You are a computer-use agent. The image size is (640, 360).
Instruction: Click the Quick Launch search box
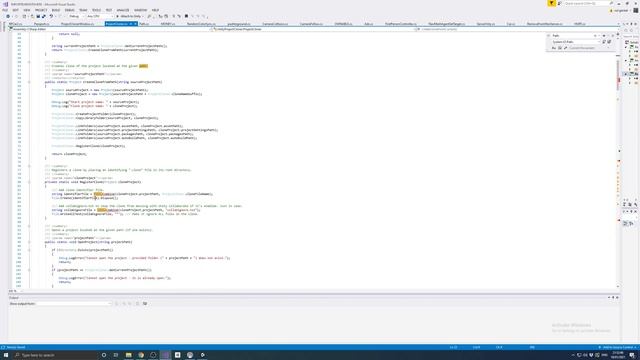[x=587, y=3]
